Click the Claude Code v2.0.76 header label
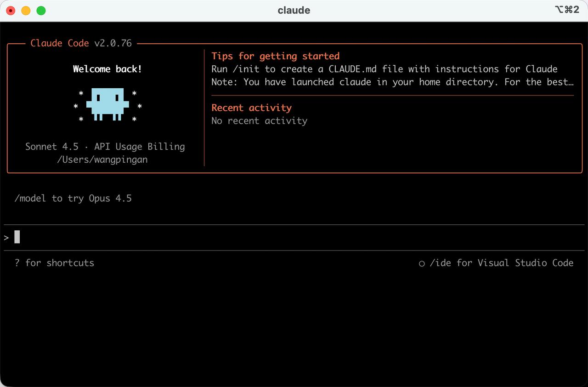This screenshot has width=588, height=387. 80,43
